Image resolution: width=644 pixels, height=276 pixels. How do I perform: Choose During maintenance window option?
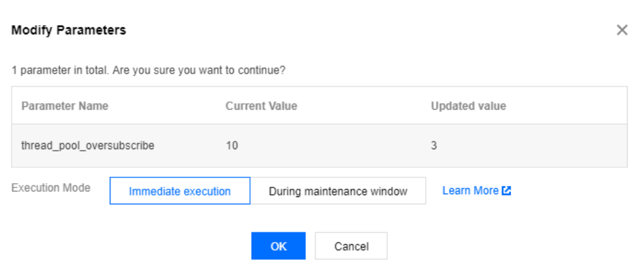338,191
